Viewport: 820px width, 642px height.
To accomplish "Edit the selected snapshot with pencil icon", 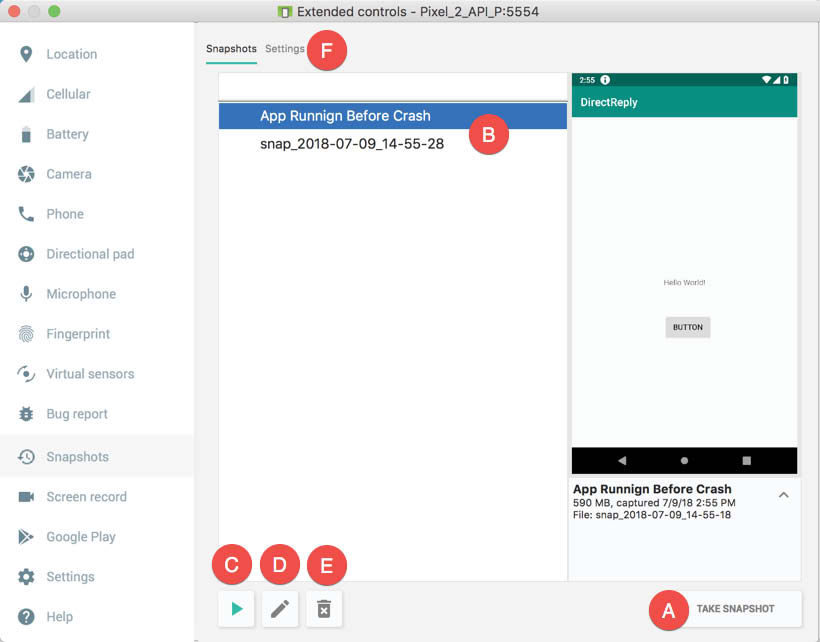I will pyautogui.click(x=280, y=609).
